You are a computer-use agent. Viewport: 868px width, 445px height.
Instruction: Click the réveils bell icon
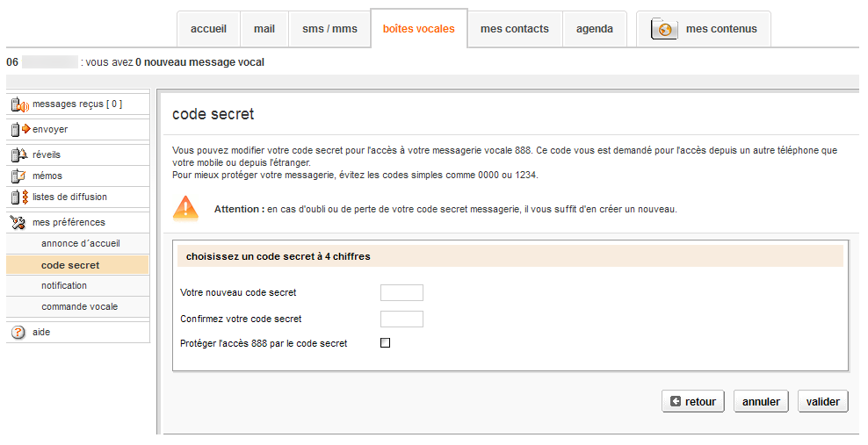click(19, 155)
